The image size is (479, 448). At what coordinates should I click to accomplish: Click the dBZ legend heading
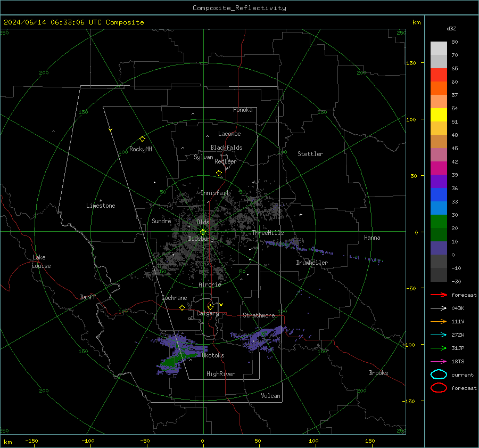451,29
